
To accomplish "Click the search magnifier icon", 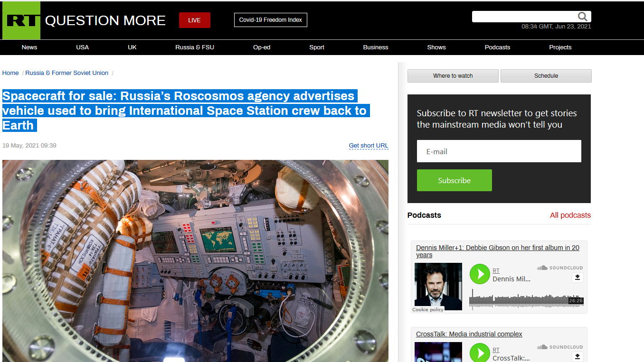I will pos(583,17).
